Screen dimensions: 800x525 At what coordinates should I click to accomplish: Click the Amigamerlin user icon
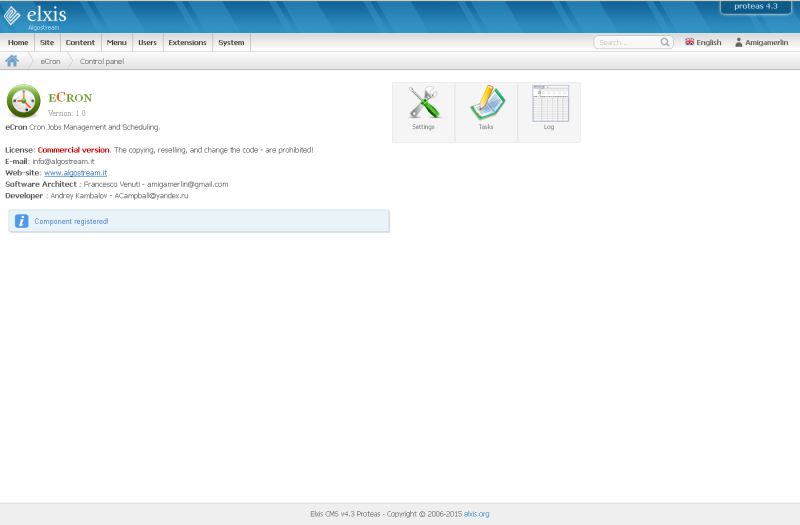coord(738,42)
